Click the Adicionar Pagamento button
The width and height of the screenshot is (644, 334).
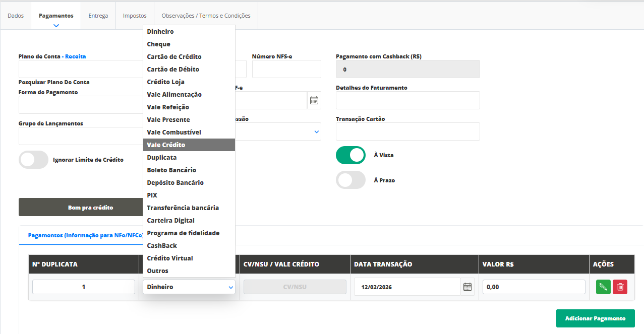(x=595, y=318)
